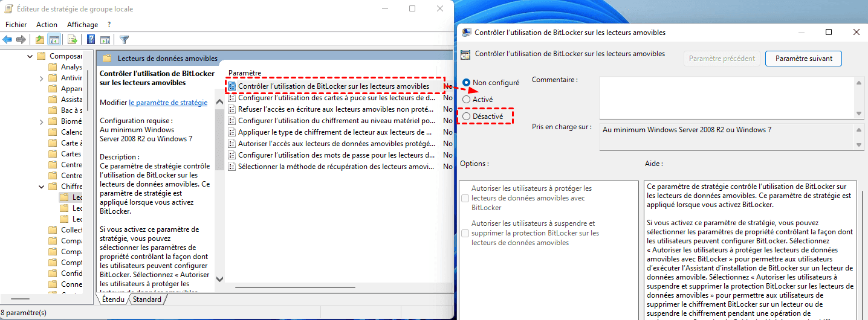Click icon of 'Contrôler l'utilisation de BitLocker' setting row
868x320 pixels.
point(232,86)
